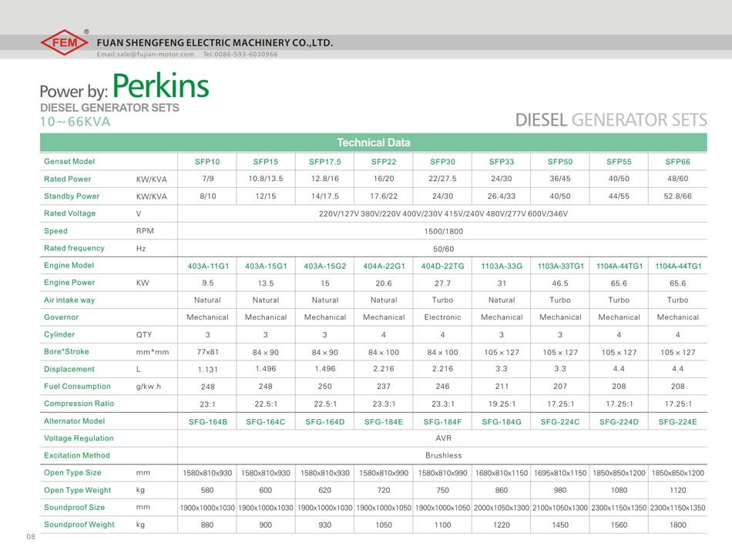The height and width of the screenshot is (560, 732).
Task: Click the 1500/1800 speed value
Action: coord(444,231)
